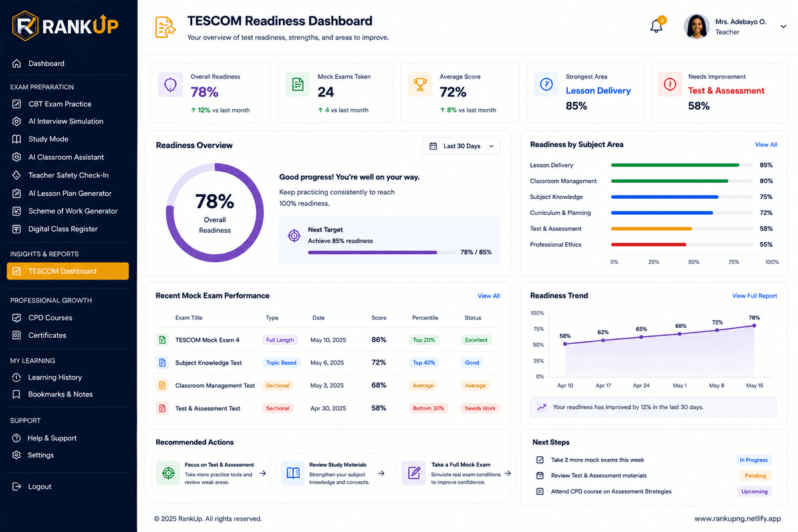Viewport: 798px width, 532px height.
Task: Open the Last 30 Days dropdown
Action: pyautogui.click(x=461, y=146)
